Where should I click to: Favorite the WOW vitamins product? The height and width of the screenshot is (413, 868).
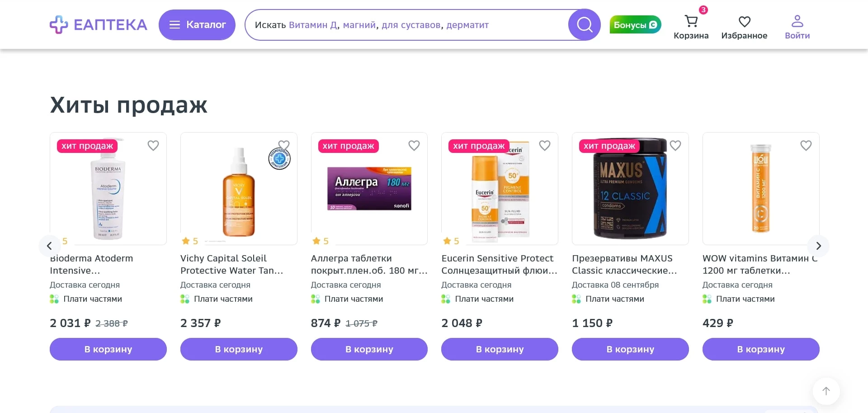click(x=806, y=146)
